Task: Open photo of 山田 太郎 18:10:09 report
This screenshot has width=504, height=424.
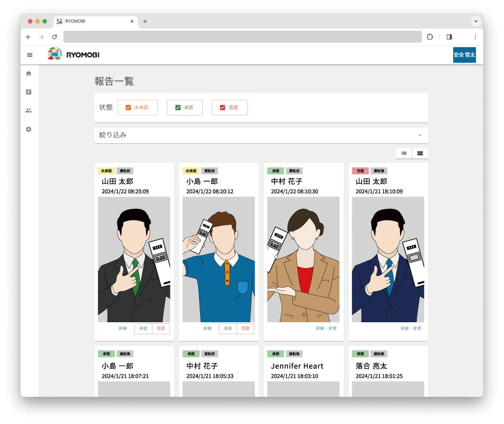Action: [x=388, y=259]
